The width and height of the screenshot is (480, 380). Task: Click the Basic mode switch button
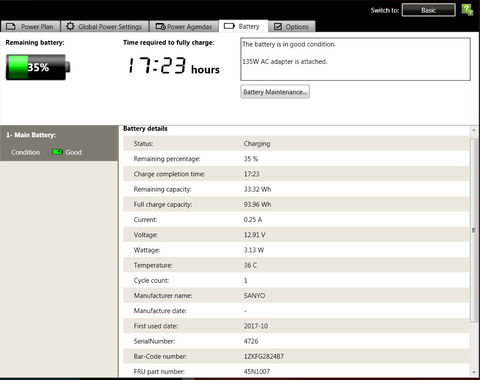(x=429, y=10)
